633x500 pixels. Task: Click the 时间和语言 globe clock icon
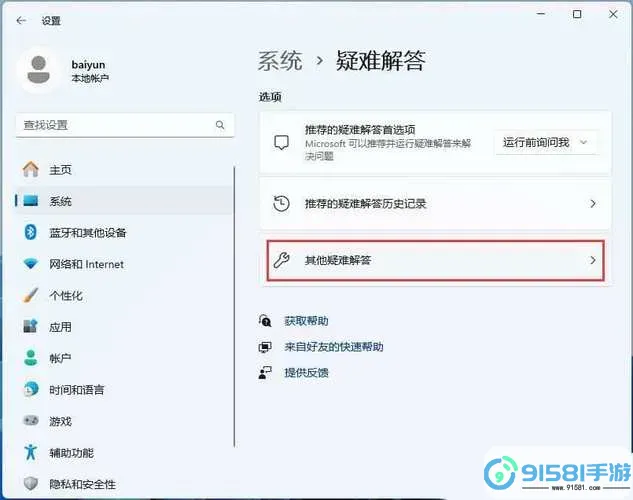click(30, 389)
